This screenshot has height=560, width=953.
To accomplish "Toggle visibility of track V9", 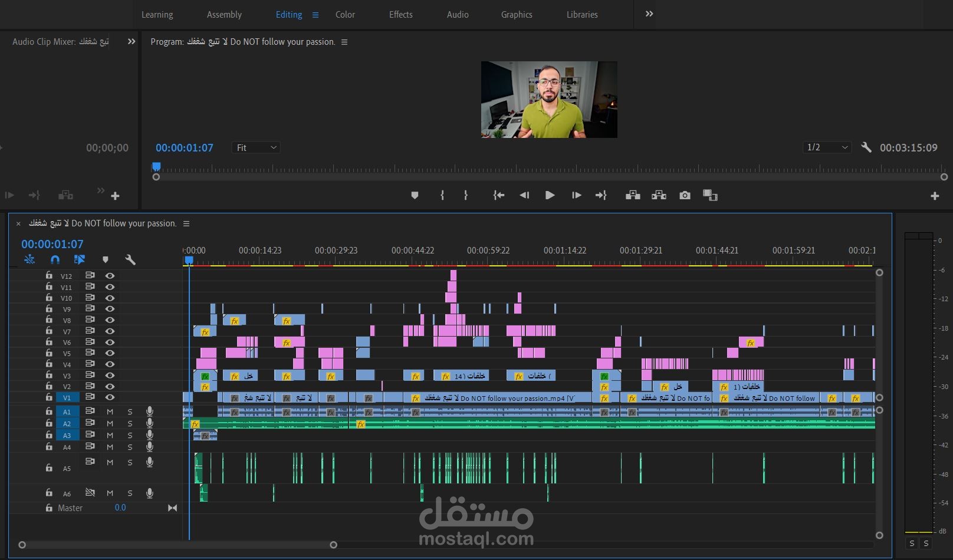I will (x=110, y=309).
